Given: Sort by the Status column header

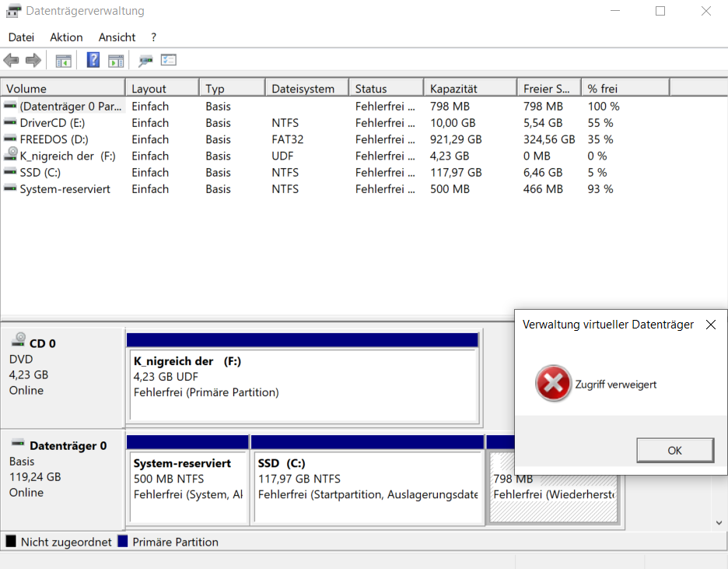Looking at the screenshot, I should coord(386,88).
